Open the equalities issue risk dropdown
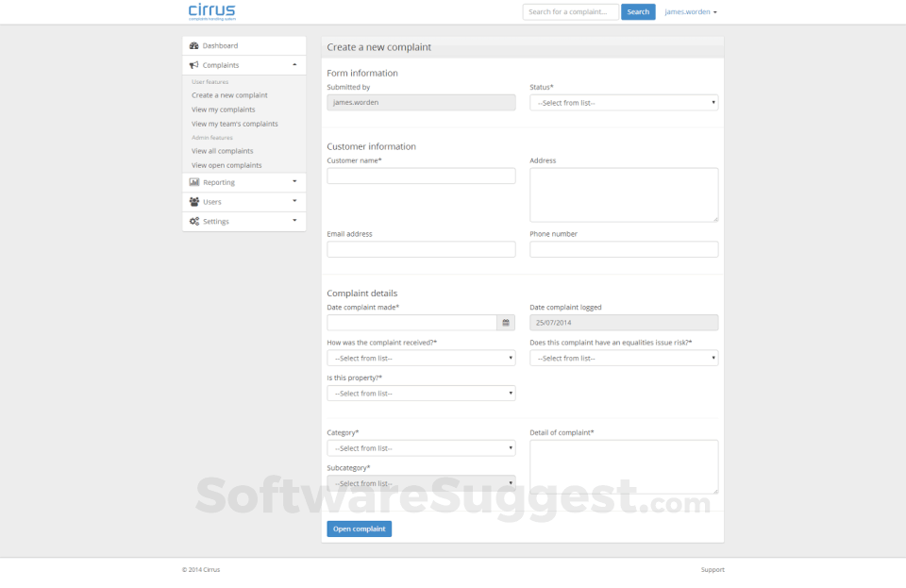This screenshot has height=588, width=906. click(x=623, y=358)
